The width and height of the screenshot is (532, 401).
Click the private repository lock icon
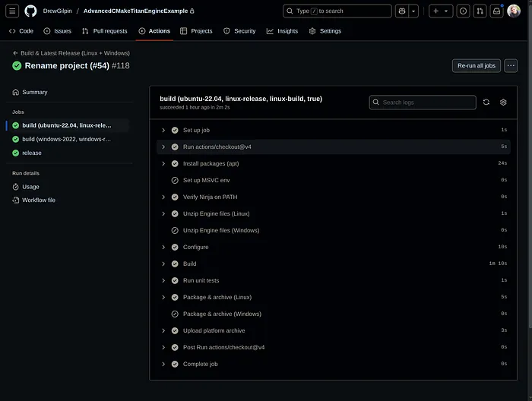point(192,11)
